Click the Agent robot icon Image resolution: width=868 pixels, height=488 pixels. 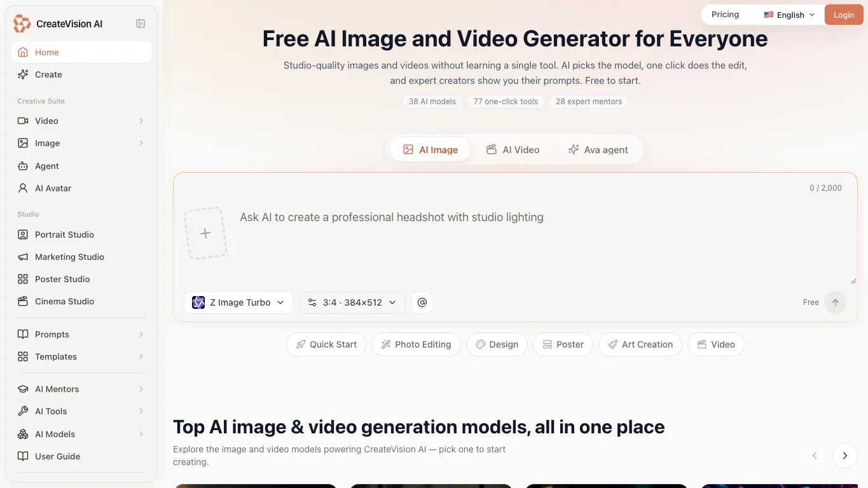[x=23, y=166]
